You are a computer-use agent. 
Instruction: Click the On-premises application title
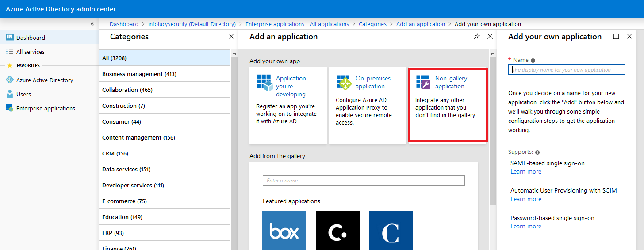point(374,82)
